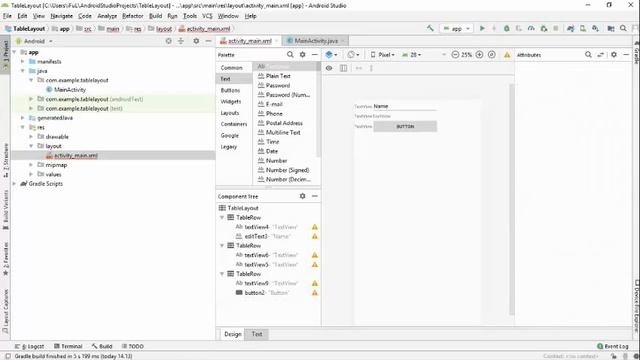
Task: Hide the Component Tree panel
Action: pos(315,196)
